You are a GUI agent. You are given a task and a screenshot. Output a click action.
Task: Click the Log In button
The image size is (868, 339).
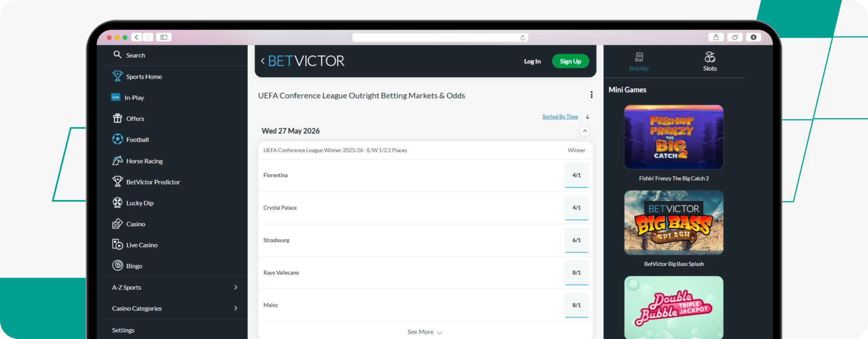(x=532, y=61)
